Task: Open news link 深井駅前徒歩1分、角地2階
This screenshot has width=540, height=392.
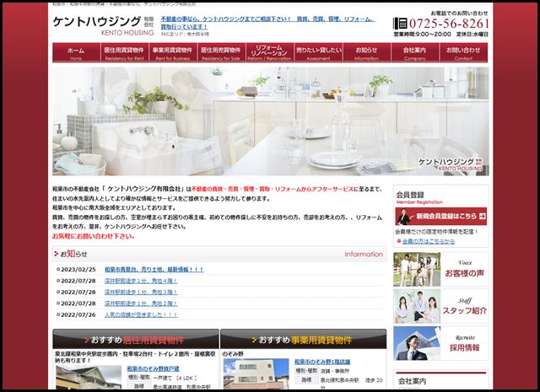Action: click(141, 303)
